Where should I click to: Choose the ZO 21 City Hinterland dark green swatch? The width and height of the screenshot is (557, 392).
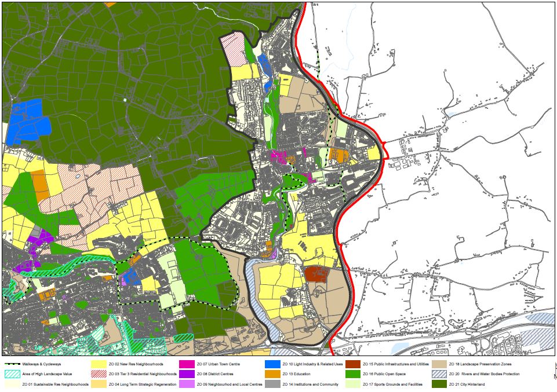[438, 384]
